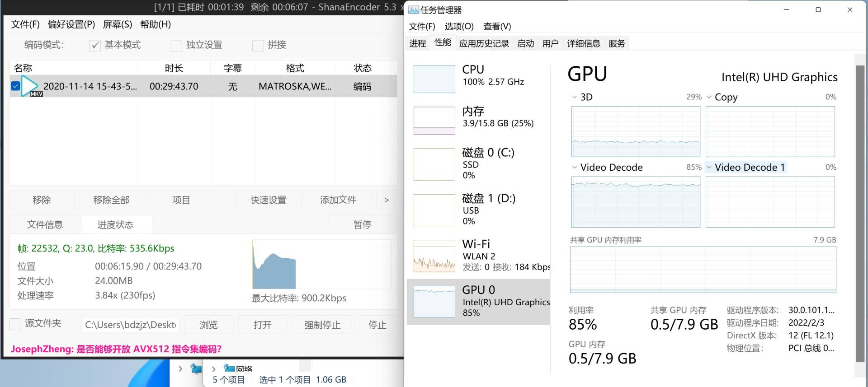Enable the 源文件夹 checkbox
Image resolution: width=868 pixels, height=387 pixels.
click(15, 324)
